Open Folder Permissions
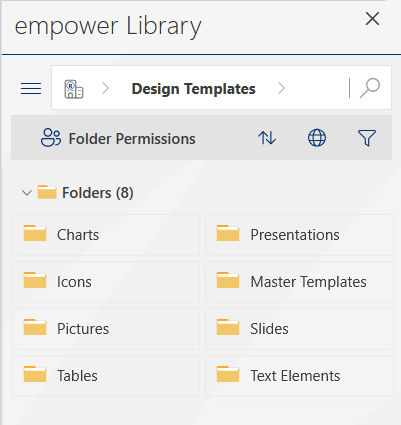This screenshot has width=401, height=425. 118,138
